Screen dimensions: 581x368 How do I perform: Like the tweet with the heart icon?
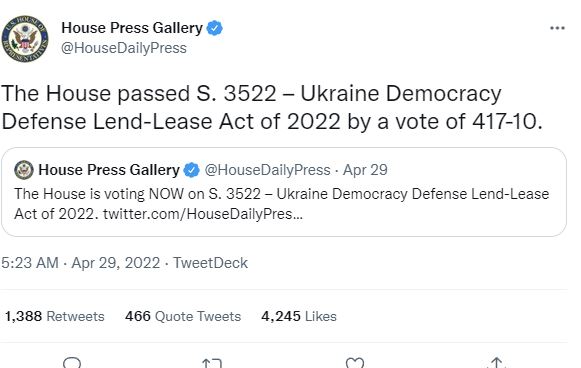[355, 362]
